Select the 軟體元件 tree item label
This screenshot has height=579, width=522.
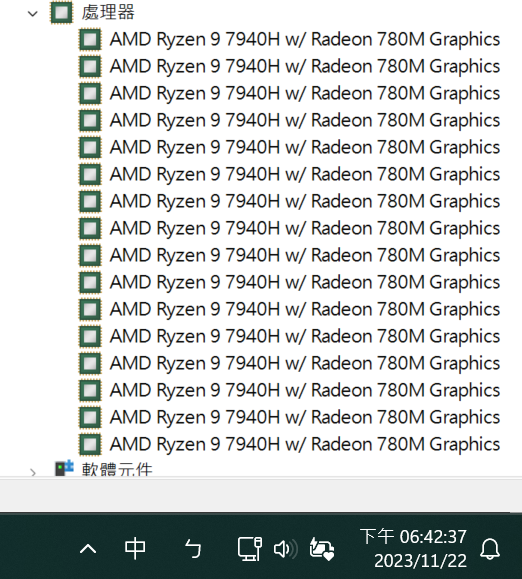tap(117, 469)
